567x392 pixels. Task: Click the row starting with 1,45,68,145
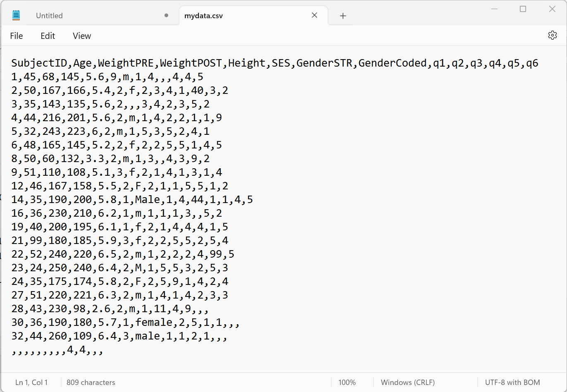point(107,77)
